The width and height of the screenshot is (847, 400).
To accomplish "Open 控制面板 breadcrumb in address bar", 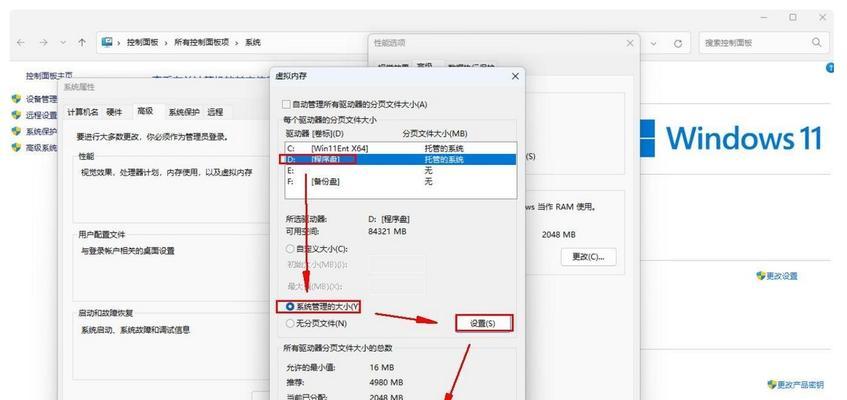I will 143,42.
